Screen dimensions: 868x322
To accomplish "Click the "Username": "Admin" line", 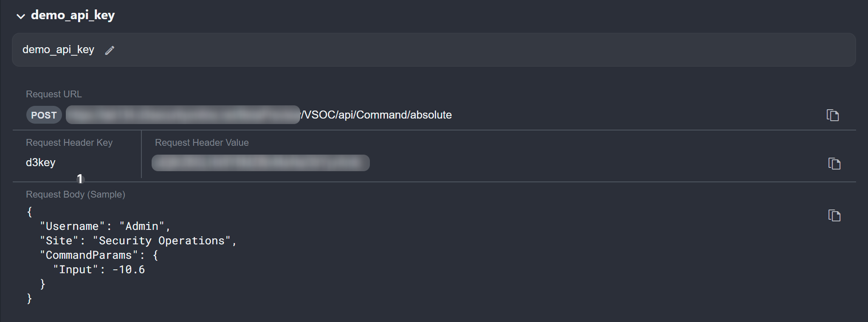I will point(105,226).
